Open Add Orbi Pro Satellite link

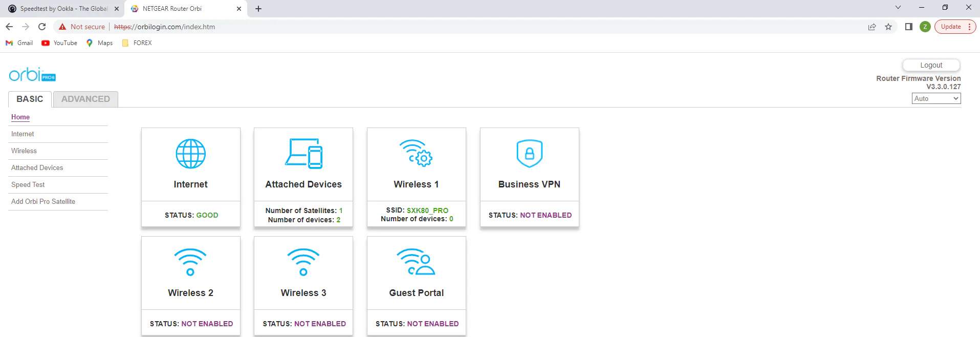43,201
